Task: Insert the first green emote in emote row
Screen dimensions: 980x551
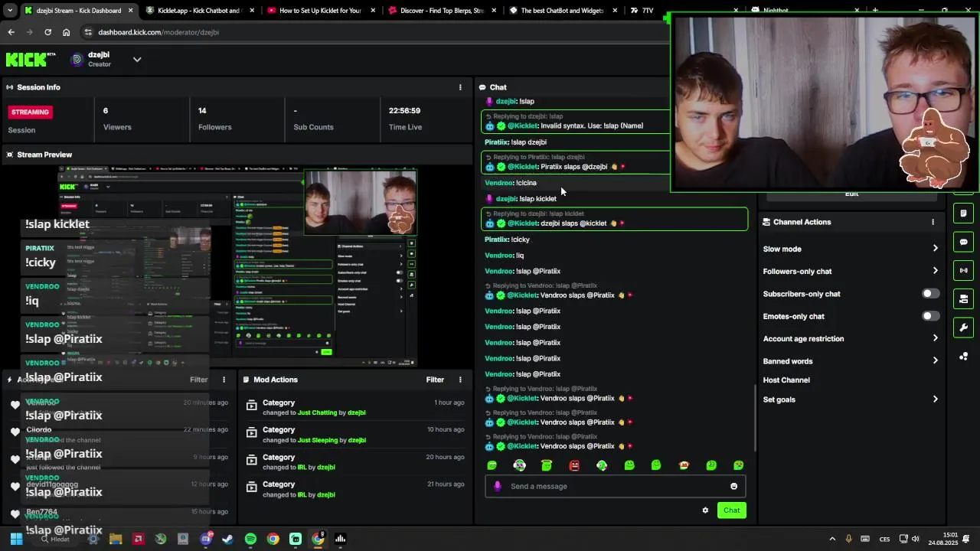Action: (492, 465)
